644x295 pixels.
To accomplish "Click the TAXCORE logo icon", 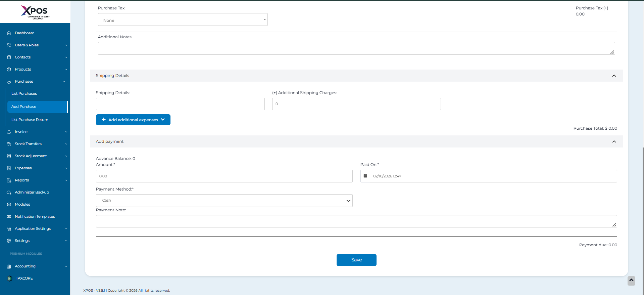I will click(10, 279).
